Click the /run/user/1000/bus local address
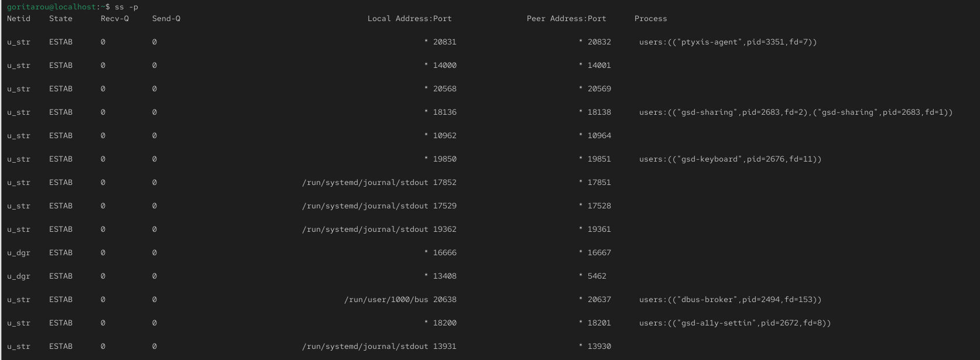 (x=386, y=300)
